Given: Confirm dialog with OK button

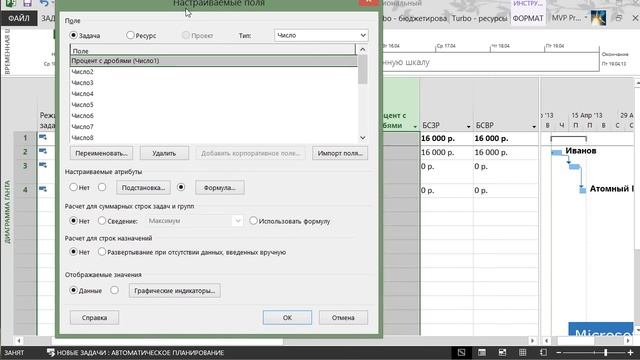Looking at the screenshot, I should click(x=287, y=318).
